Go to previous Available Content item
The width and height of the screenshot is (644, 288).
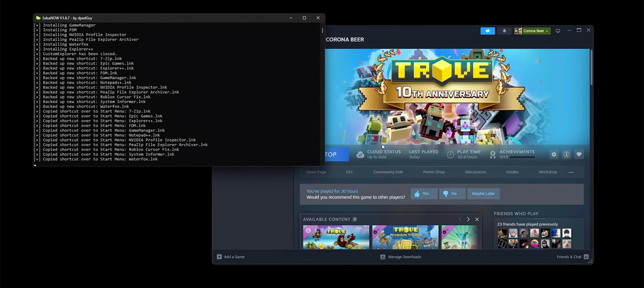[460, 219]
